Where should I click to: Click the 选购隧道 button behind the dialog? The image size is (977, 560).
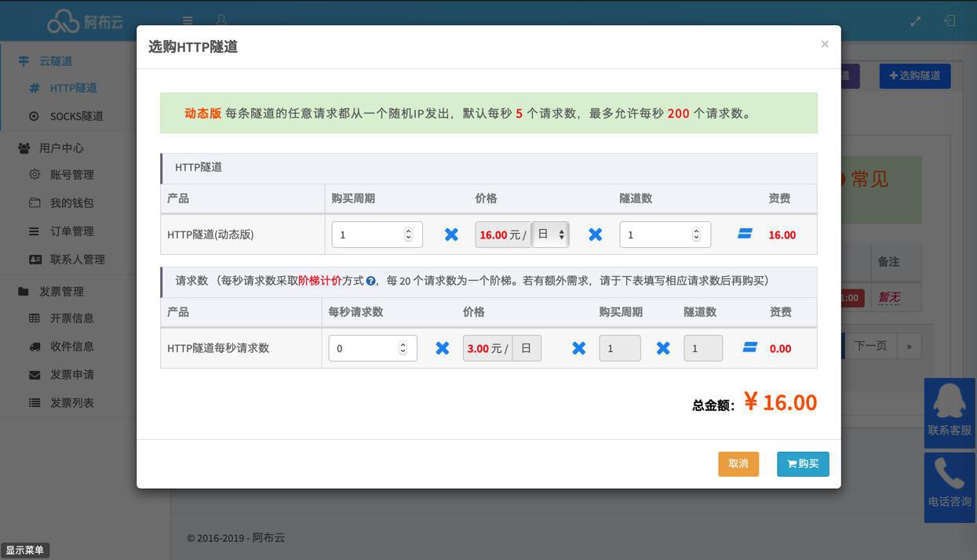[x=915, y=76]
